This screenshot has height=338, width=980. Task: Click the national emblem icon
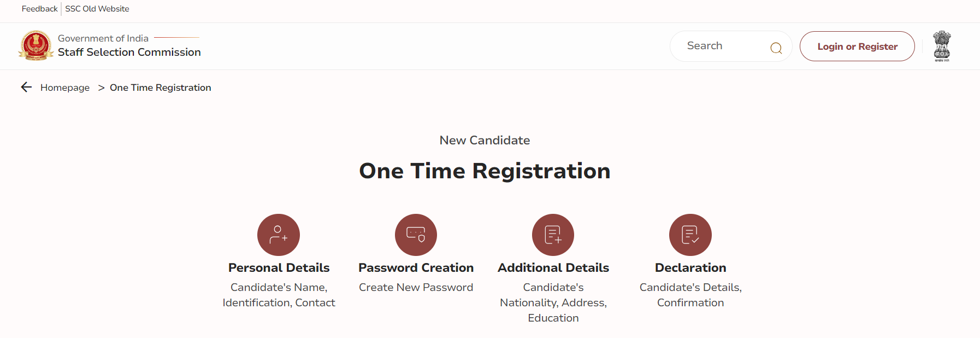coord(942,46)
